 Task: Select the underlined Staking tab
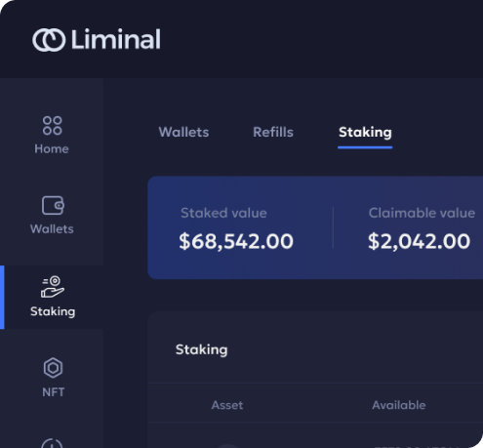365,133
